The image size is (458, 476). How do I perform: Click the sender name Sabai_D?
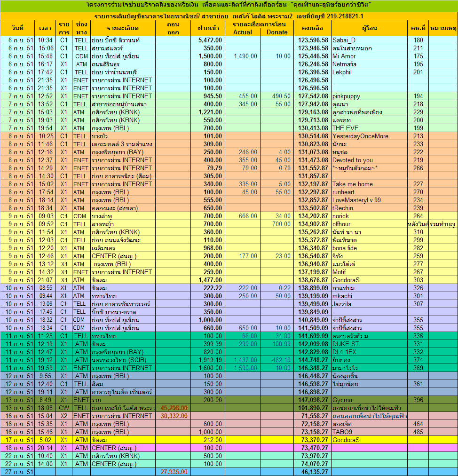tap(344, 40)
